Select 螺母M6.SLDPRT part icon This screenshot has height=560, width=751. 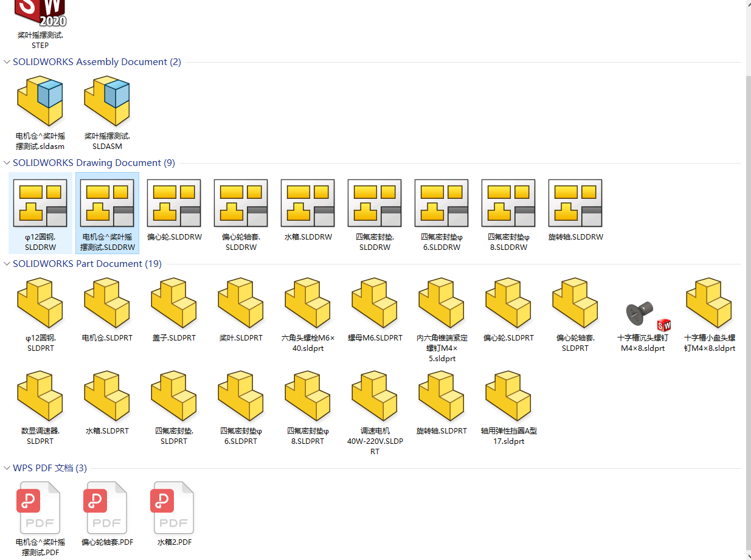(x=375, y=303)
